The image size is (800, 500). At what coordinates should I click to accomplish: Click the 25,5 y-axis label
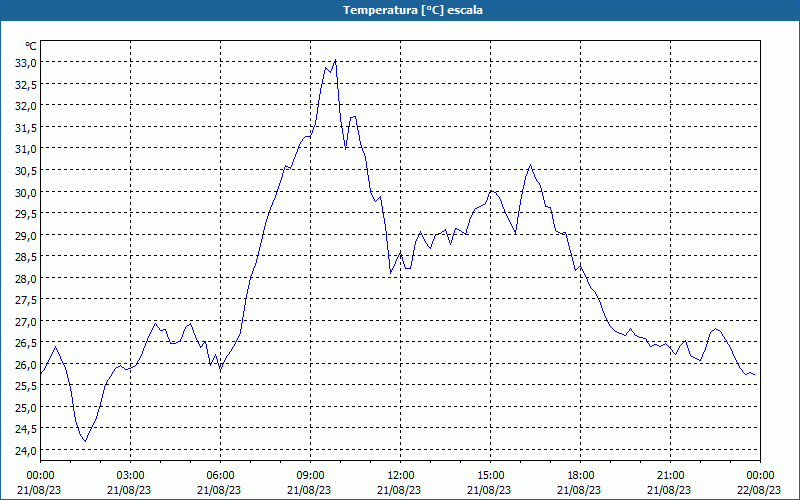click(26, 387)
